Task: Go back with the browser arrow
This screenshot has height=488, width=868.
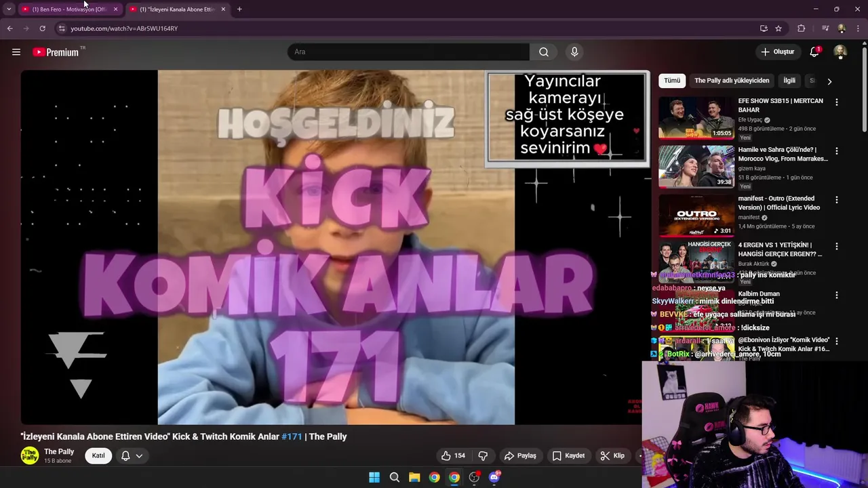Action: point(9,28)
